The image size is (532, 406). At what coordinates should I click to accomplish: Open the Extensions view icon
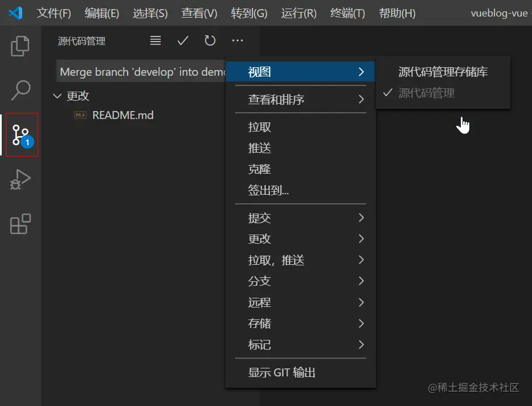21,224
